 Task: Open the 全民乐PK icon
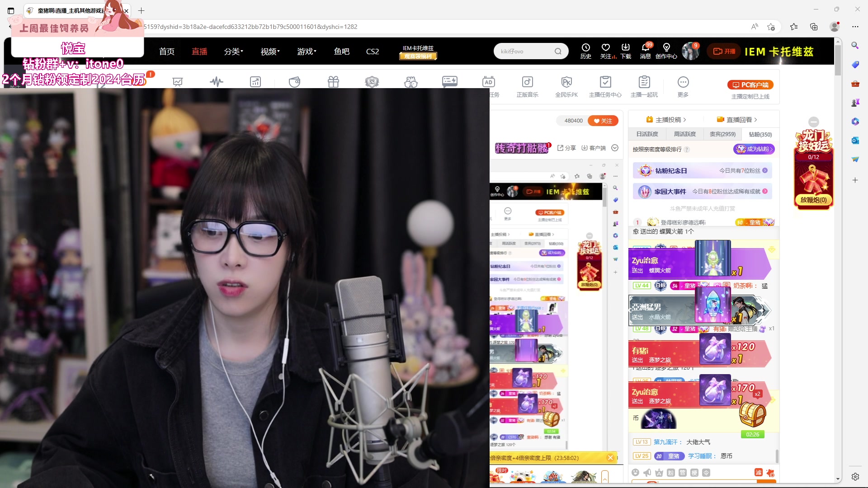tap(566, 82)
